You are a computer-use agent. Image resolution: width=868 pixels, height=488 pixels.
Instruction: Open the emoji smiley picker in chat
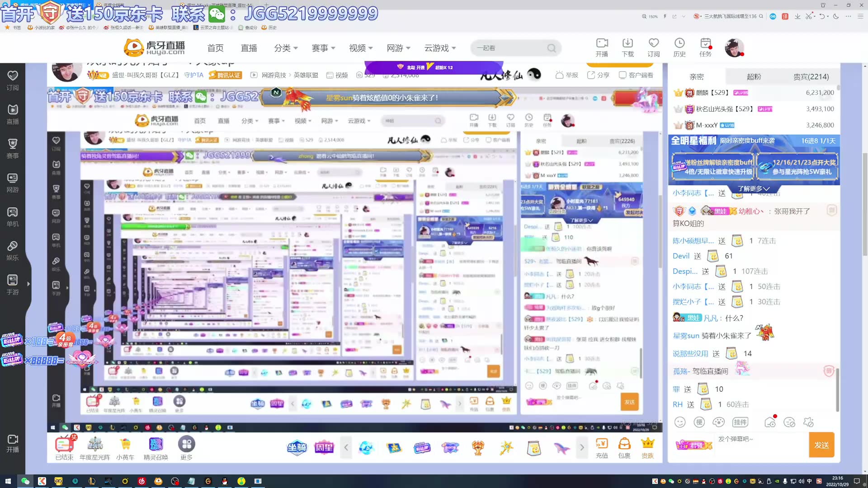click(x=680, y=422)
